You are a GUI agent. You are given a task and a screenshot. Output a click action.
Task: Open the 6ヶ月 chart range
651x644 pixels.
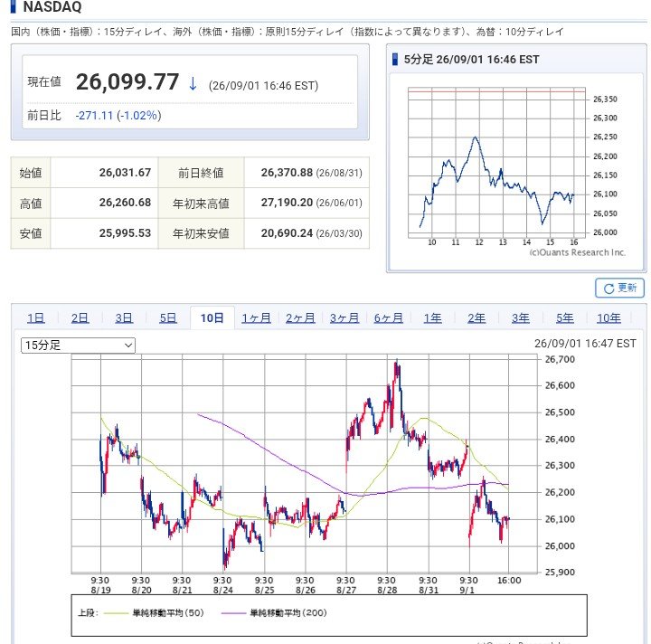pyautogui.click(x=389, y=318)
